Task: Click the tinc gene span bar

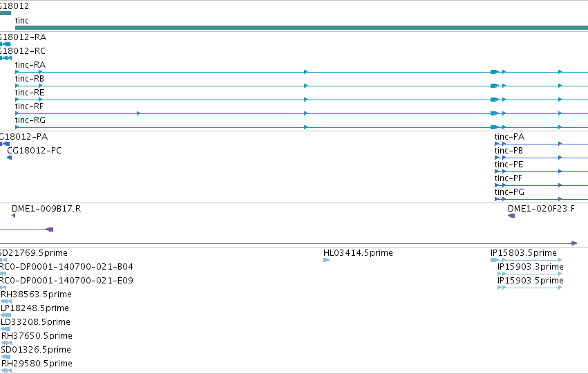Action: 301,28
